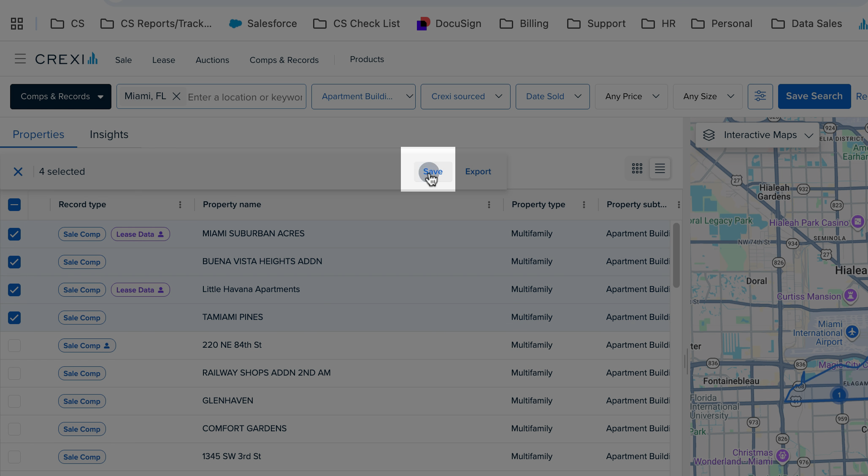868x476 pixels.
Task: Click the location or keyword input field
Action: point(245,97)
